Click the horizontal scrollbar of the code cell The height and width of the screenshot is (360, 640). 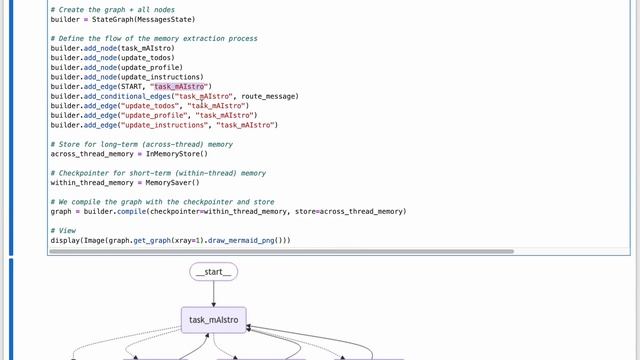[281, 251]
